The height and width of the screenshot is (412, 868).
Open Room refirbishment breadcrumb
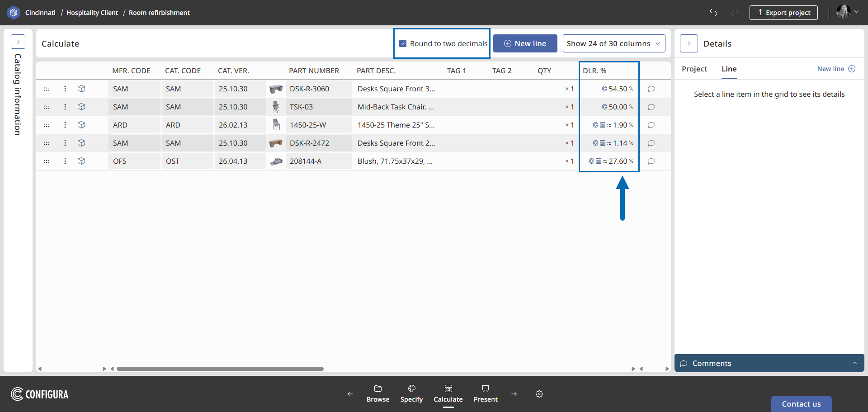pos(159,13)
